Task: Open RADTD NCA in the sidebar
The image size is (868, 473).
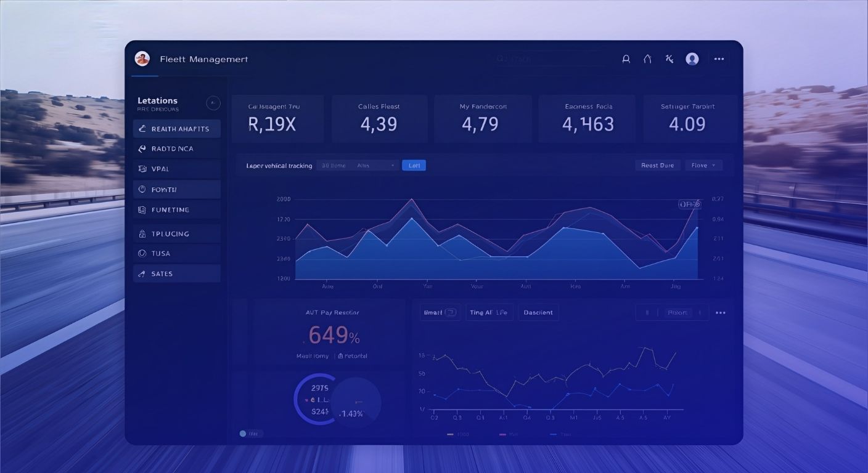Action: pyautogui.click(x=177, y=148)
